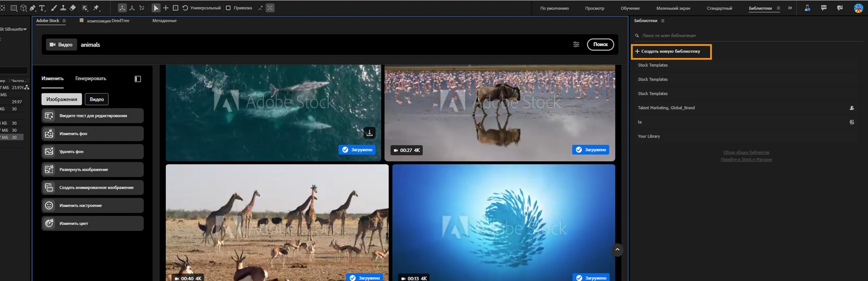Open the Видео media type selector
This screenshot has height=281, width=868.
click(61, 45)
